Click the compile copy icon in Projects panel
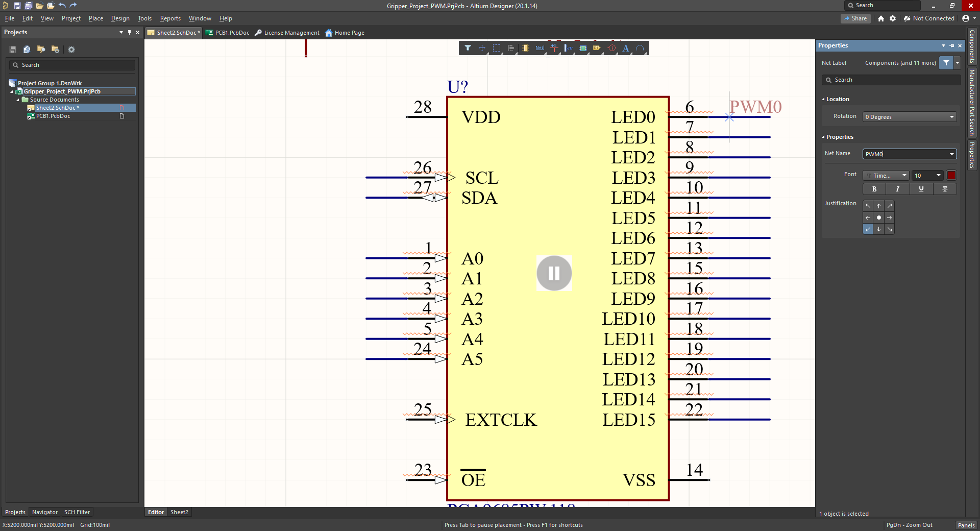980x531 pixels. 27,50
